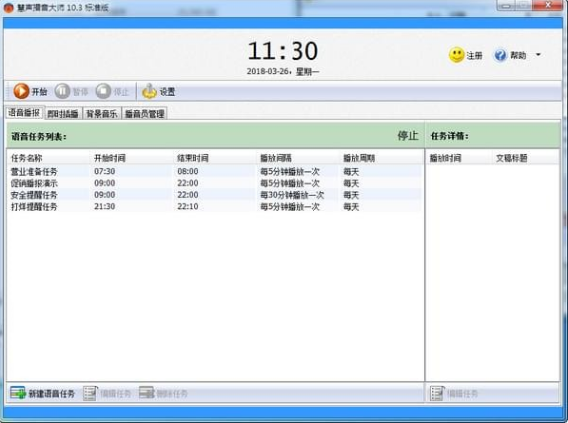
Task: Click the orange 开始 start play icon
Action: pyautogui.click(x=21, y=91)
